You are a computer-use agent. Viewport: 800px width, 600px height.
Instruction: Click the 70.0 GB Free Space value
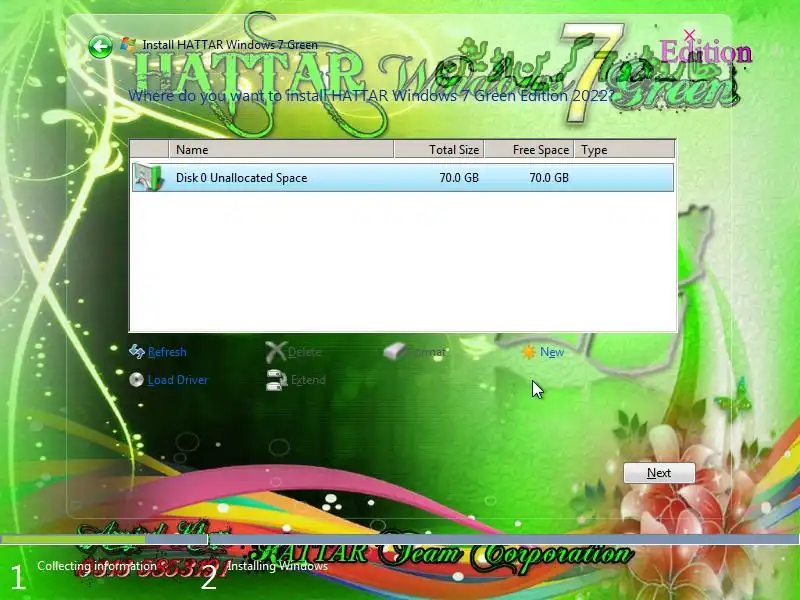(x=548, y=178)
